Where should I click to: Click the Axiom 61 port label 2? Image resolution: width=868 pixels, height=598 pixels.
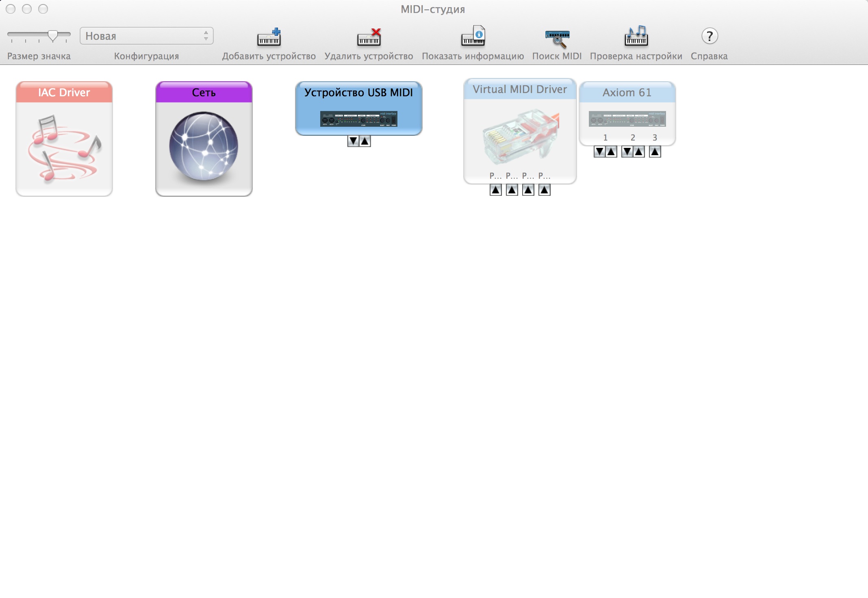point(633,138)
